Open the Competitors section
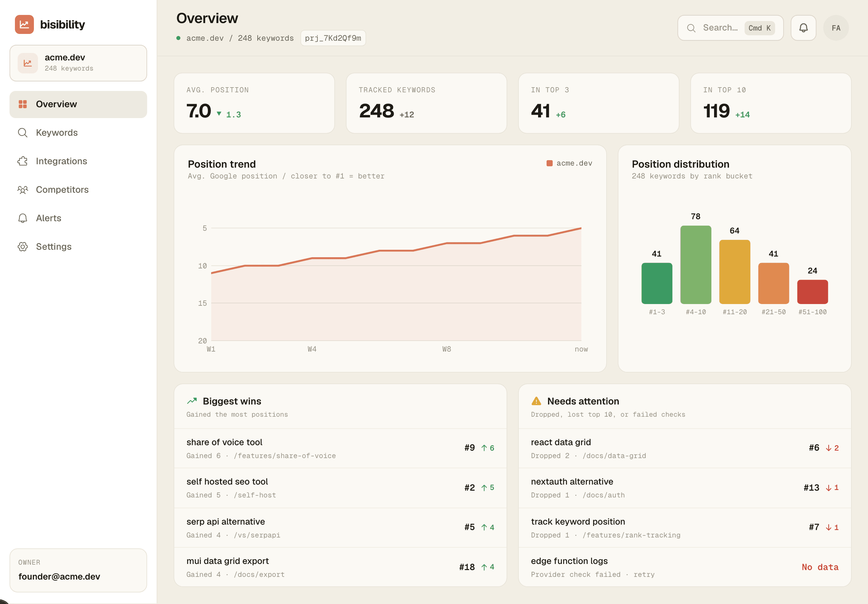Image resolution: width=868 pixels, height=604 pixels. click(x=78, y=190)
